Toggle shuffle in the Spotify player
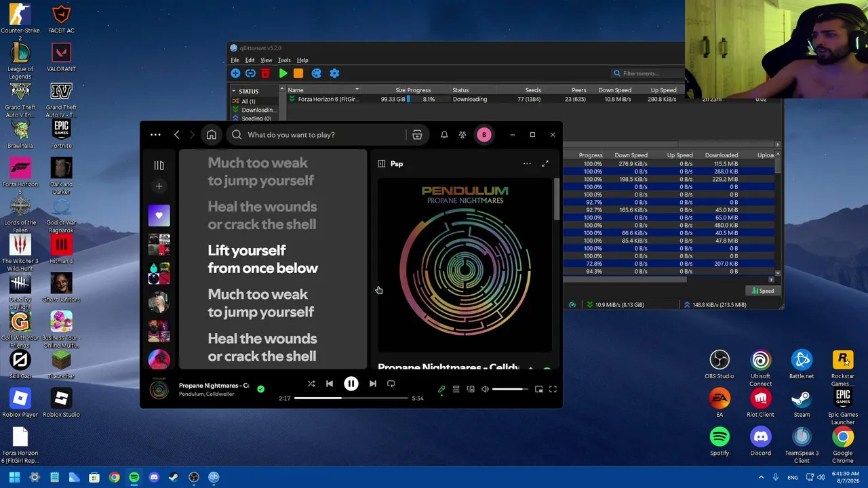 coord(311,384)
